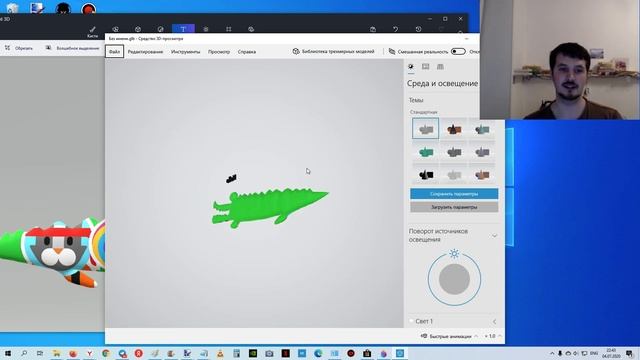Click the Paste icon in Paint 3D
The width and height of the screenshot is (640, 360).
point(373,29)
